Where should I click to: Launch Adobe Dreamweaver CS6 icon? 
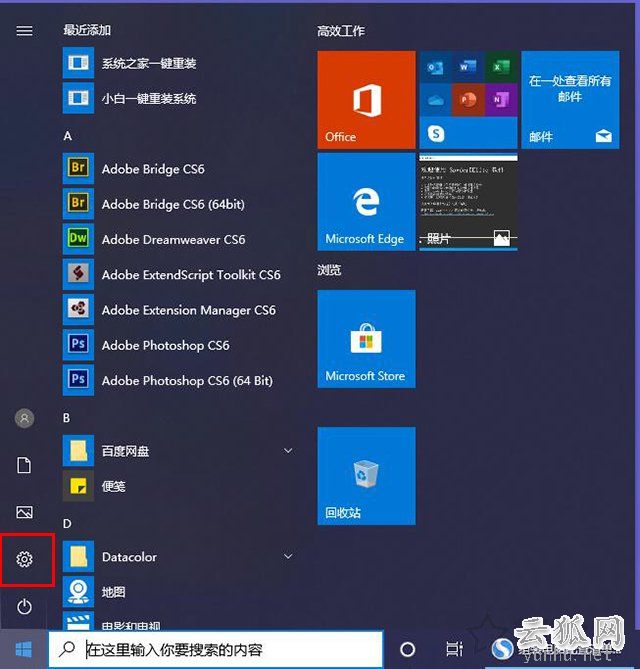78,239
